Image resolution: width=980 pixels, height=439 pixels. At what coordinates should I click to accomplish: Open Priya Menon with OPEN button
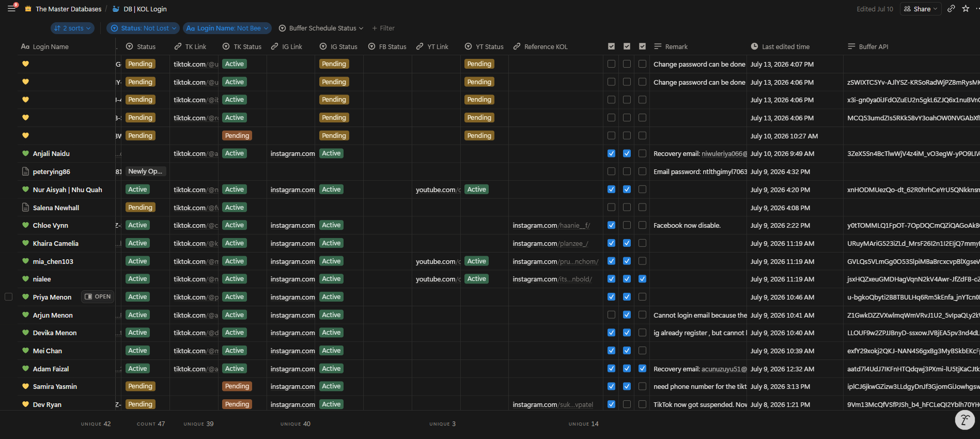[x=98, y=296]
